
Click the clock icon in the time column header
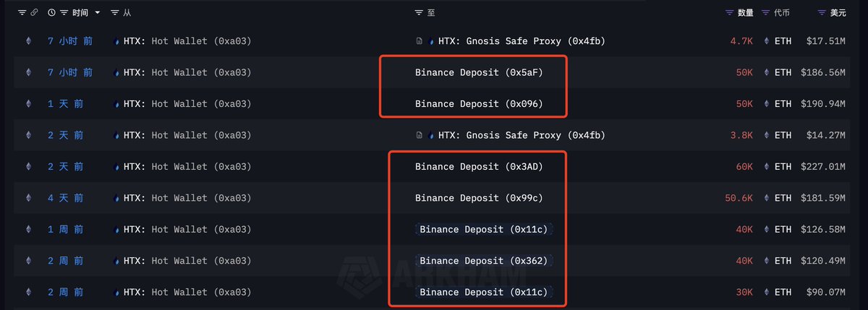coord(51,13)
